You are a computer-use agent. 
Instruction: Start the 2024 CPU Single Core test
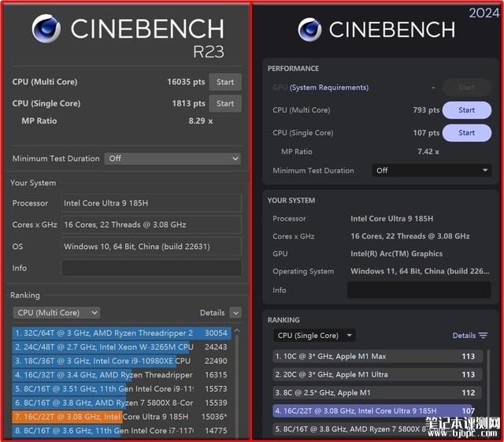[x=467, y=133]
